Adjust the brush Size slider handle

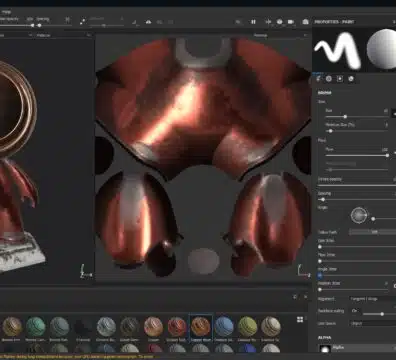tap(345, 117)
